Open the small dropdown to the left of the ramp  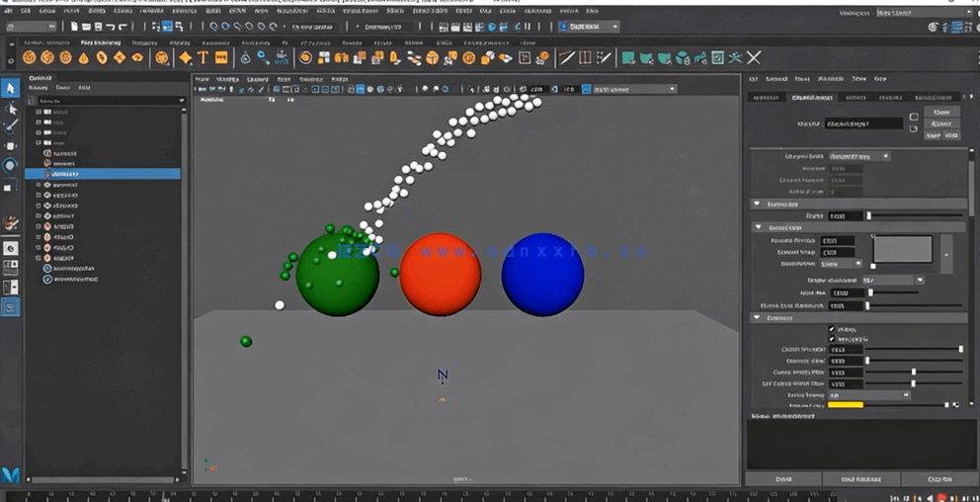click(842, 264)
